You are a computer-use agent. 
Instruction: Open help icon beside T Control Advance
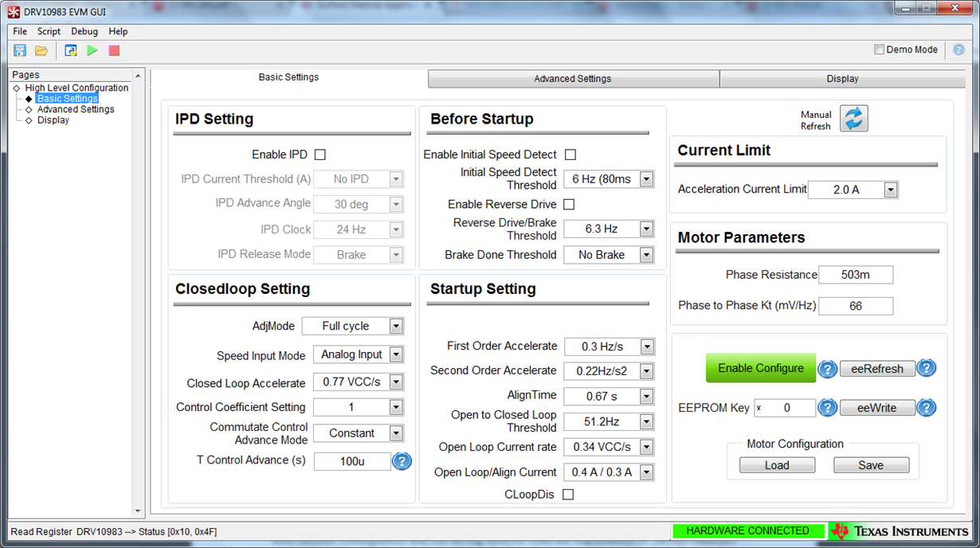[402, 461]
